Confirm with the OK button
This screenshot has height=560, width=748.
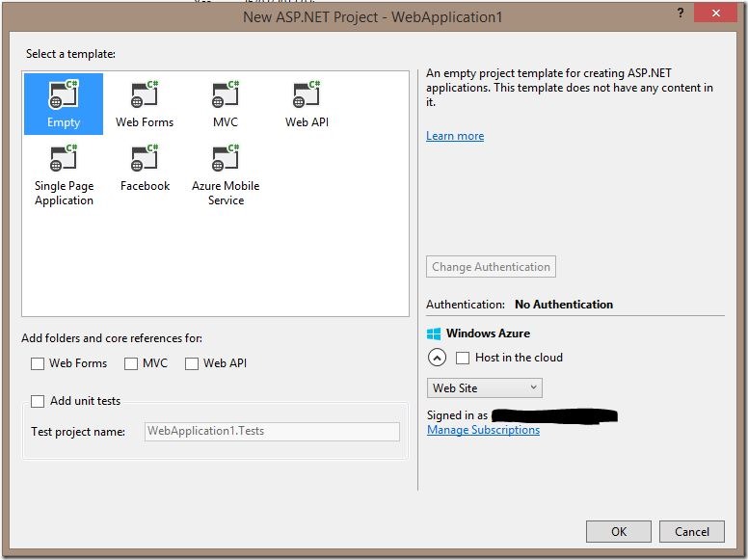[x=619, y=531]
